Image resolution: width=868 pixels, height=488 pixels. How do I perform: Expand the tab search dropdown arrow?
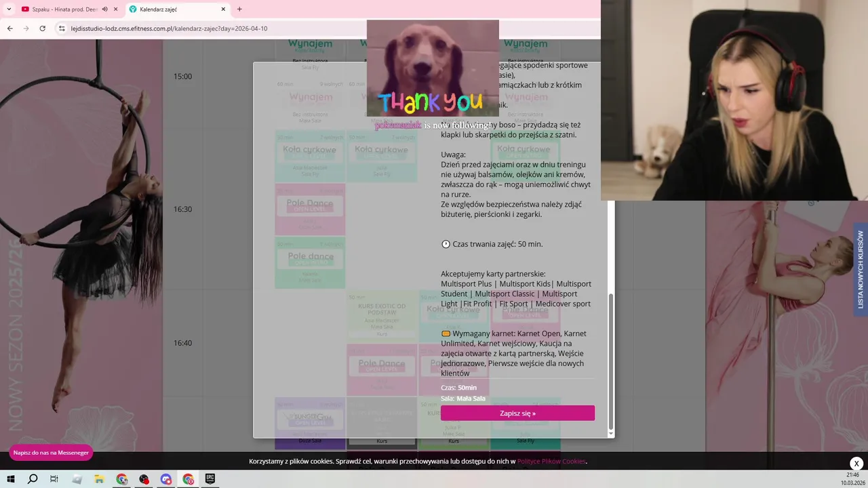click(9, 9)
